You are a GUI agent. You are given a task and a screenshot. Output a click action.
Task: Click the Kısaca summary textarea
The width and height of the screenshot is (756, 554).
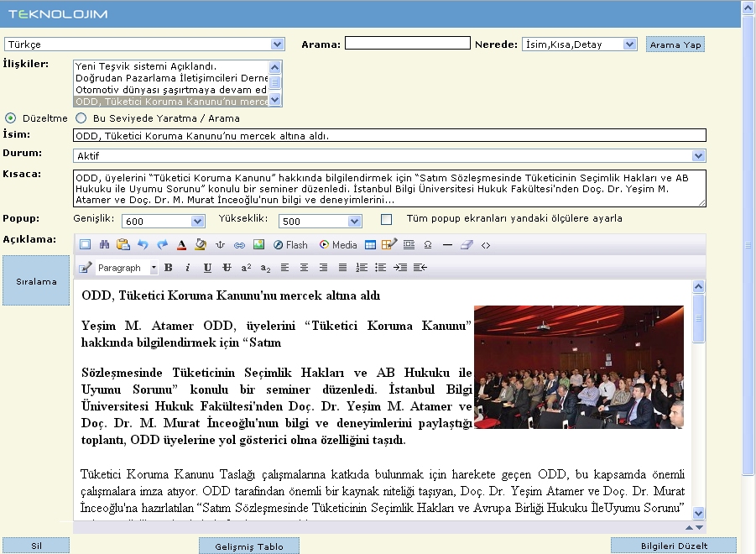(389, 188)
